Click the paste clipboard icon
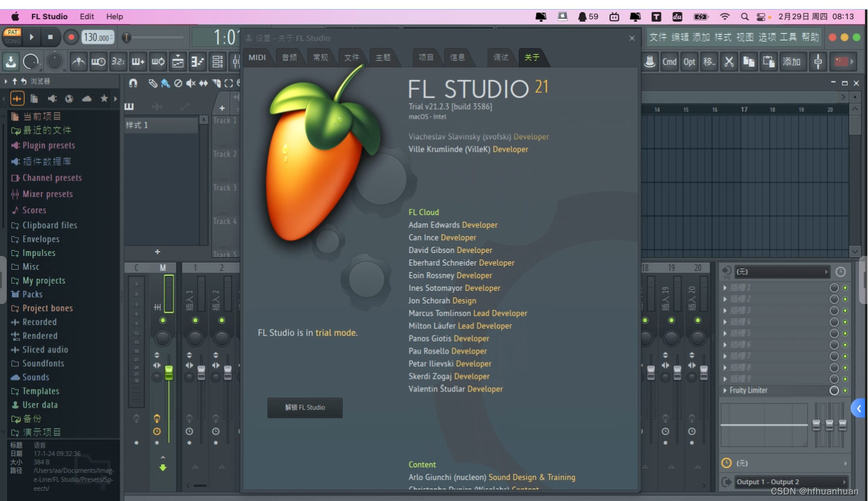This screenshot has width=868, height=501. coord(769,61)
